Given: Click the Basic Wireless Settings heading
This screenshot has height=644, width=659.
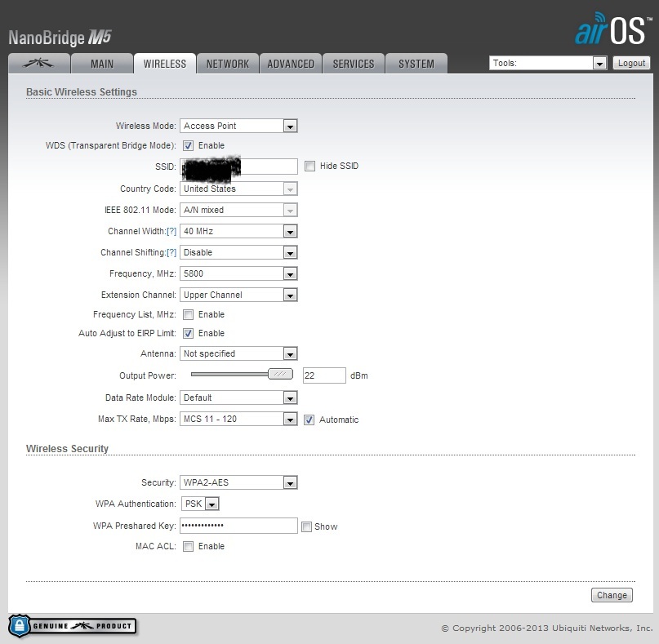Looking at the screenshot, I should click(x=82, y=92).
